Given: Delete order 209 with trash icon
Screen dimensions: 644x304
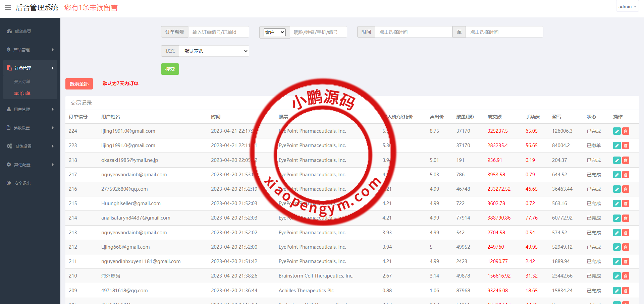Looking at the screenshot, I should point(626,291).
